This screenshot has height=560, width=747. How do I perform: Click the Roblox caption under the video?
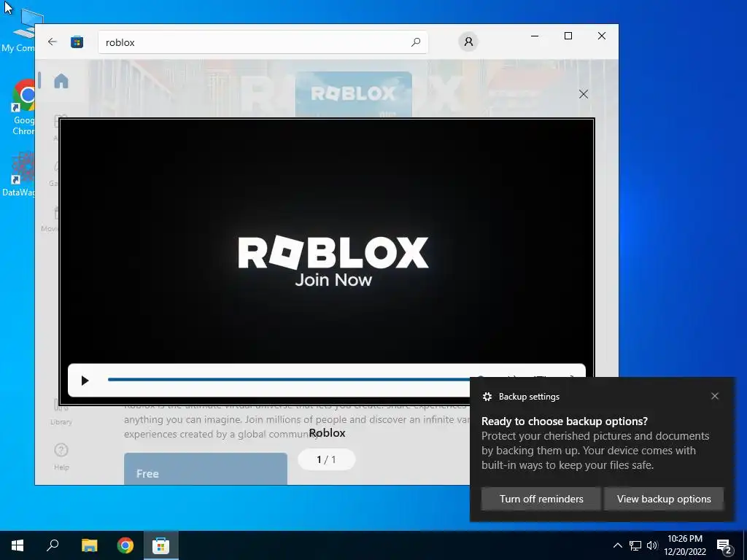(327, 433)
